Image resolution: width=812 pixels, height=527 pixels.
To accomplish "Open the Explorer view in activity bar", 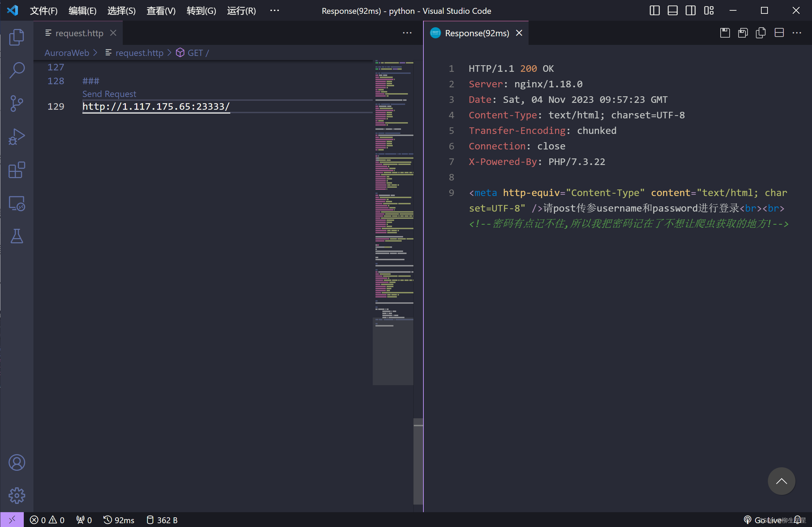I will 17,37.
